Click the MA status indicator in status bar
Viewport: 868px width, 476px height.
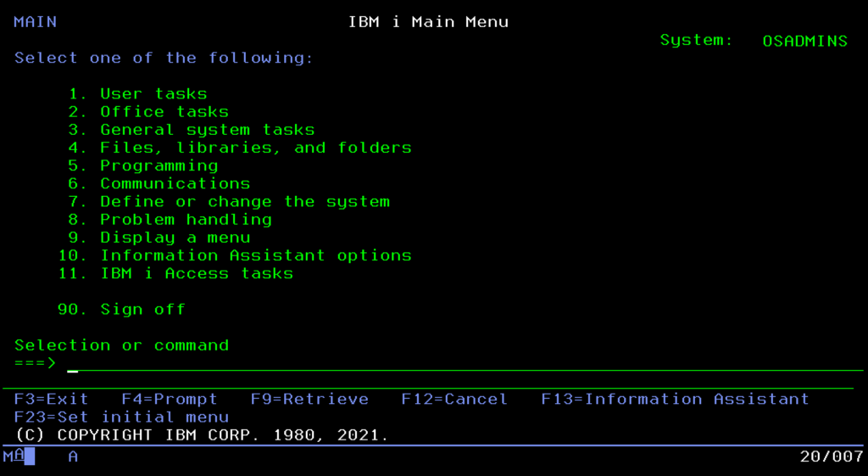click(19, 456)
